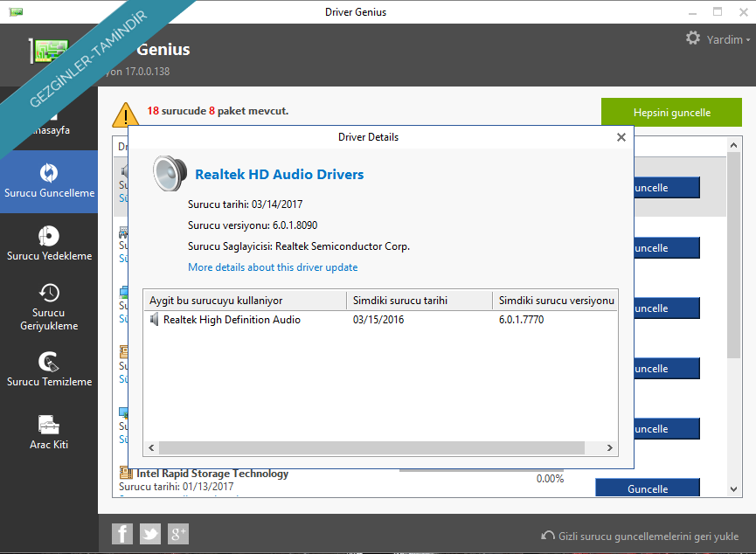The width and height of the screenshot is (756, 554).
Task: Click the Intel Rapid Storage Technology entry
Action: (x=212, y=474)
